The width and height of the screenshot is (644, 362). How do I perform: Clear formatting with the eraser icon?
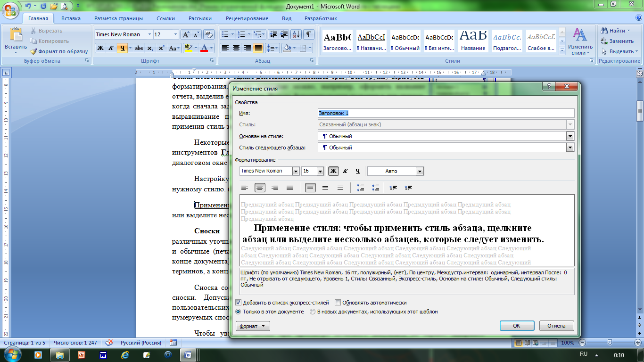208,34
